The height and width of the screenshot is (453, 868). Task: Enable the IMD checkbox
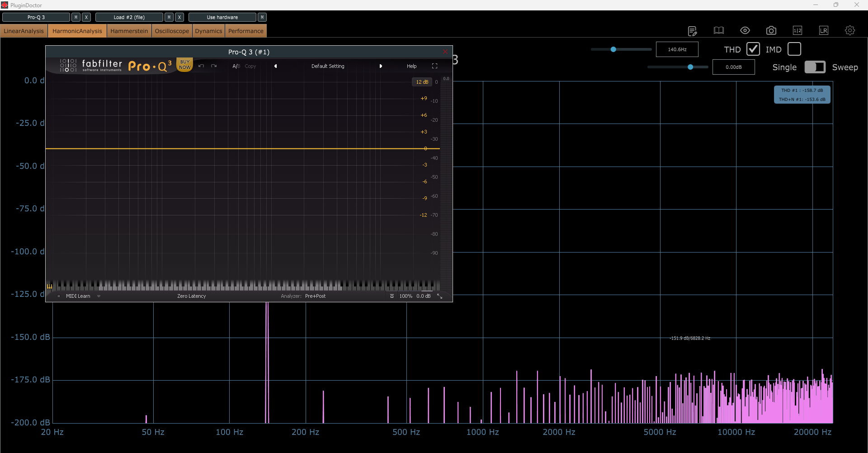click(x=794, y=49)
